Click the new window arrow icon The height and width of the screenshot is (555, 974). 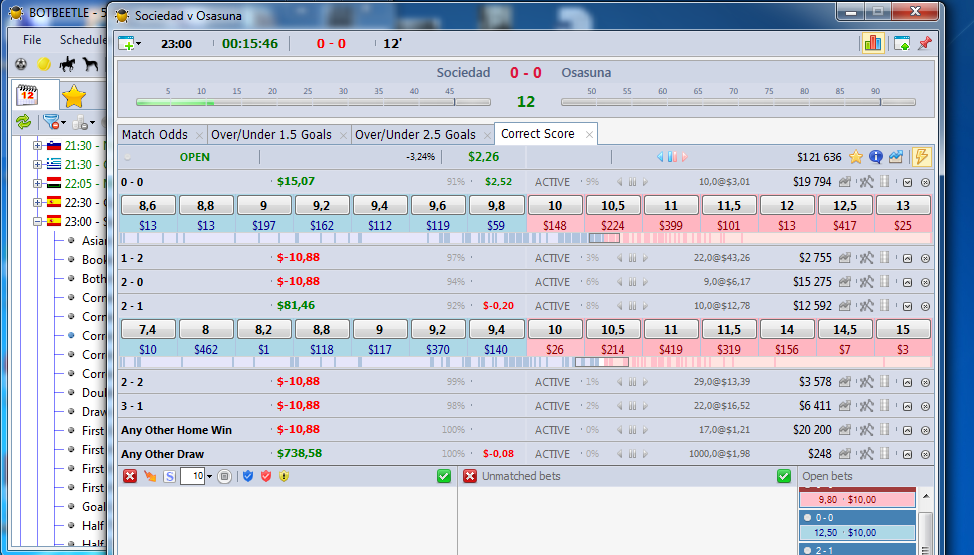[902, 43]
